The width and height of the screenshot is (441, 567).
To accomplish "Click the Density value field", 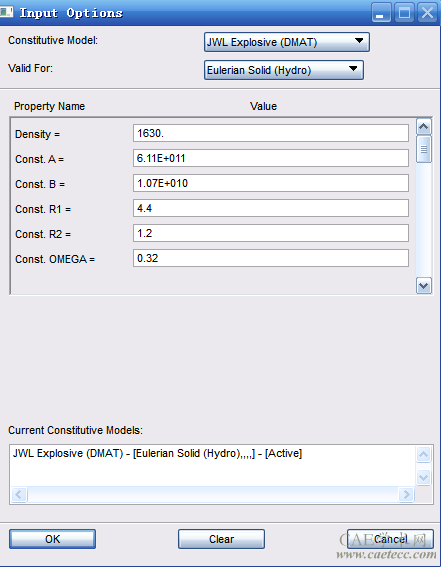I will [x=271, y=133].
